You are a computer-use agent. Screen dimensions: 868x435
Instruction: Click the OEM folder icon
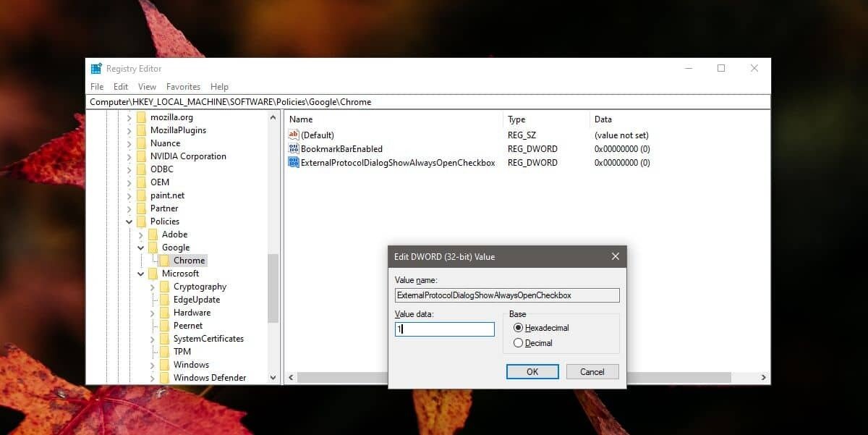(x=142, y=182)
